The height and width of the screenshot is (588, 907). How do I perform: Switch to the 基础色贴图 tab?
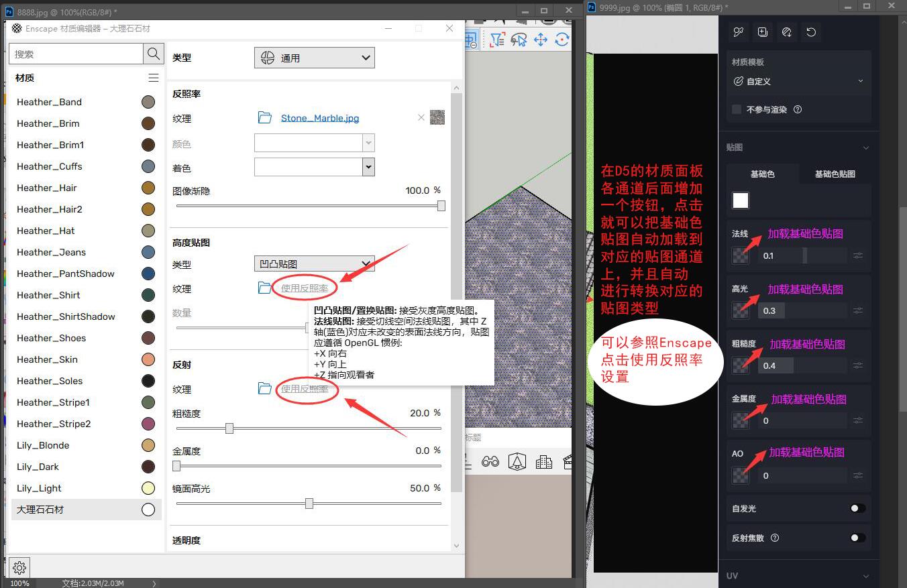[x=835, y=174]
